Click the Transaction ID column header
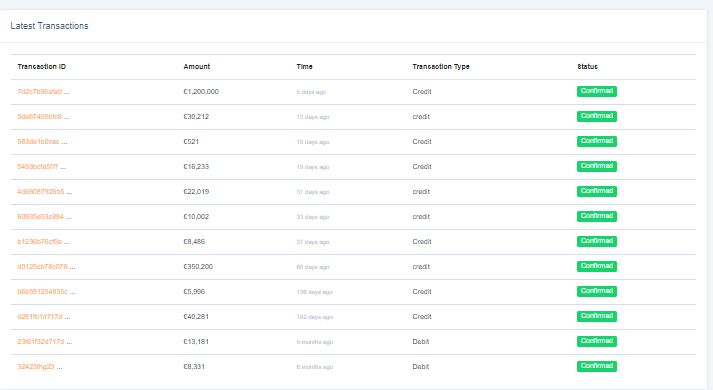 (x=41, y=67)
